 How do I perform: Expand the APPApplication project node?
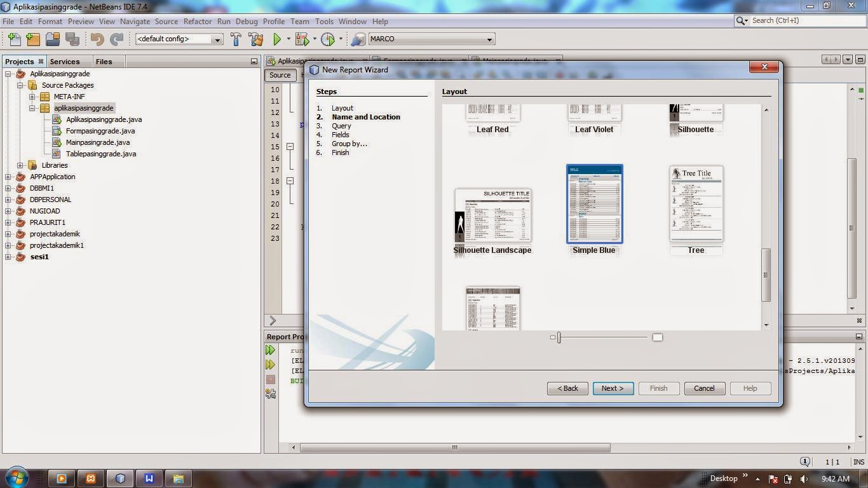(x=8, y=177)
